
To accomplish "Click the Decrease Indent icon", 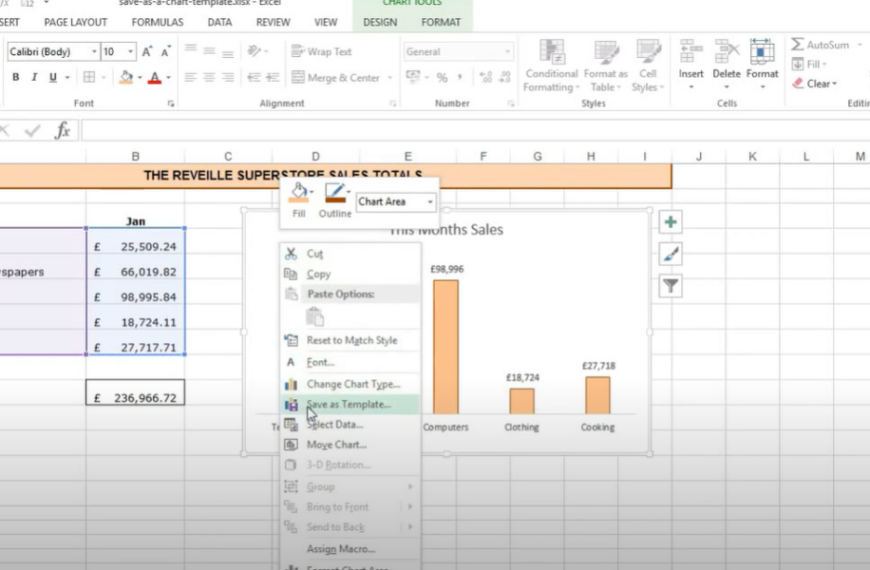I will (254, 77).
